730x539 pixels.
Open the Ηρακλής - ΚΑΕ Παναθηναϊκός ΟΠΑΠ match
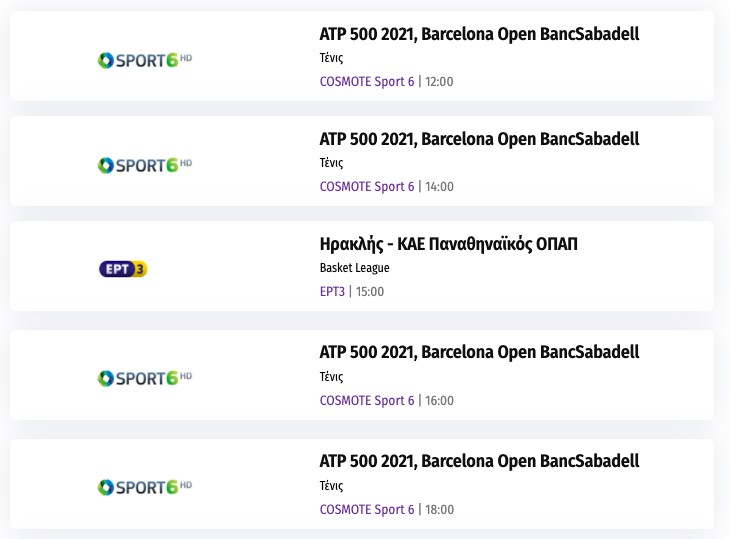pos(449,244)
